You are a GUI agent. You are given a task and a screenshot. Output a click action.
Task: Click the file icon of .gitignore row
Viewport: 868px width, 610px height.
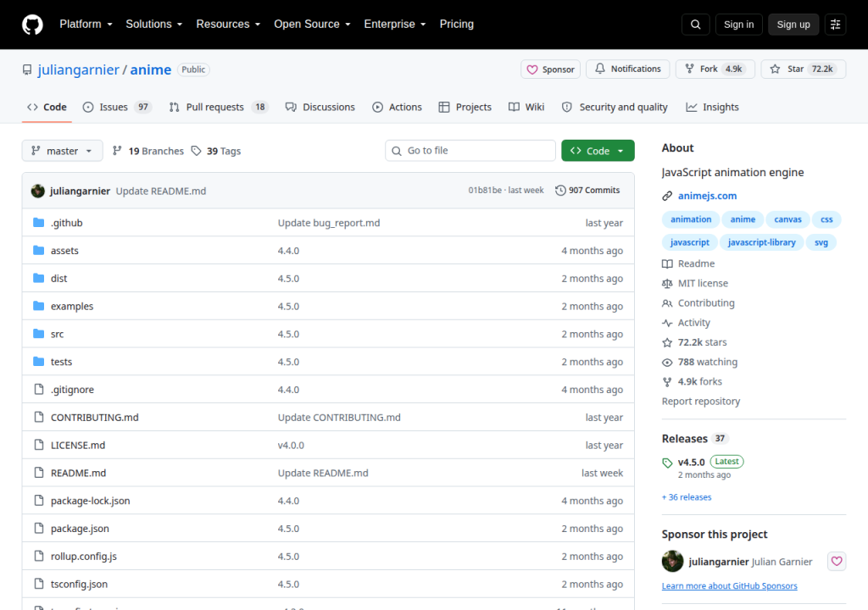(x=39, y=389)
